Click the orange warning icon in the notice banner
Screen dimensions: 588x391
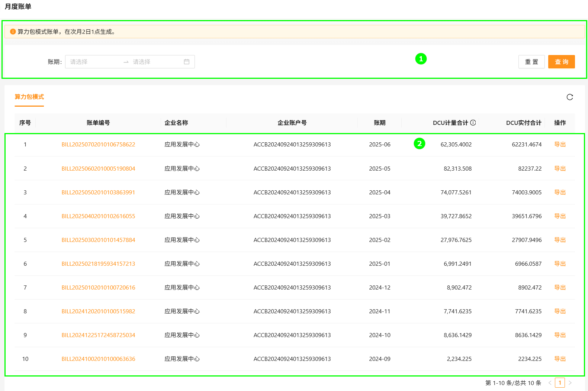click(13, 32)
